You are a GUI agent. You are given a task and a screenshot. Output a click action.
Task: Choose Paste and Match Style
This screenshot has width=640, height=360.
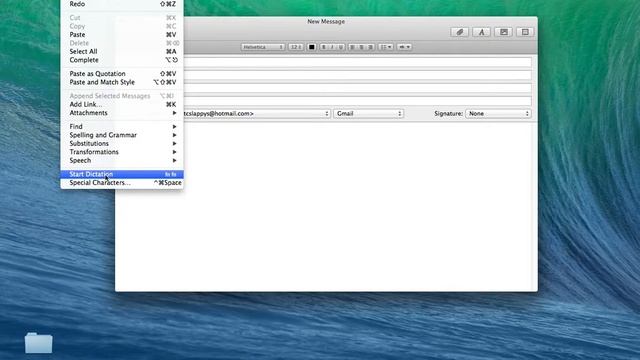(122, 82)
